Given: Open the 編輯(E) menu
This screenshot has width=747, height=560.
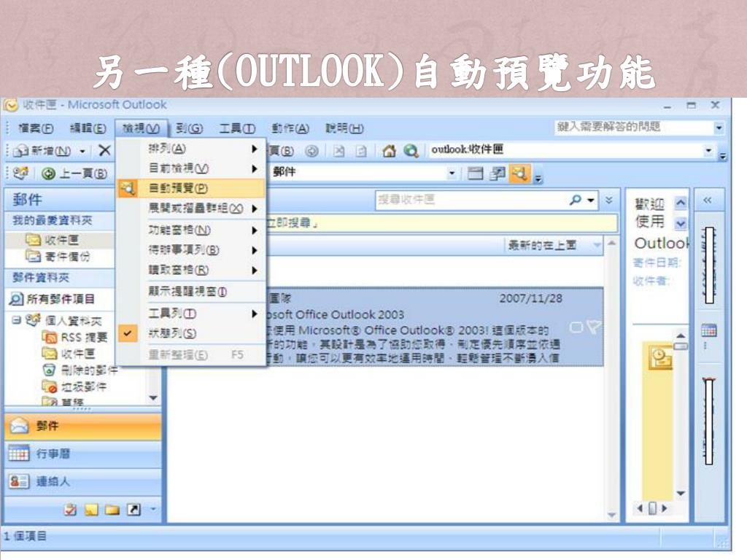Looking at the screenshot, I should click(88, 128).
